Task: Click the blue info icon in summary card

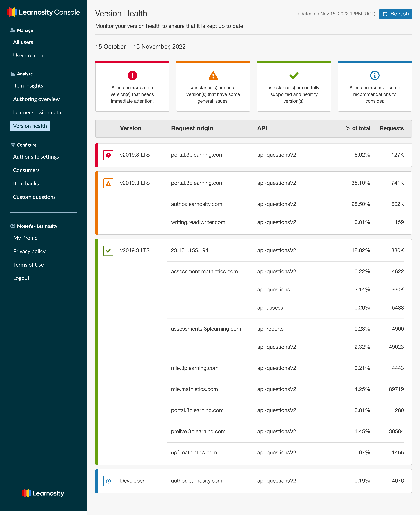Action: pos(375,75)
